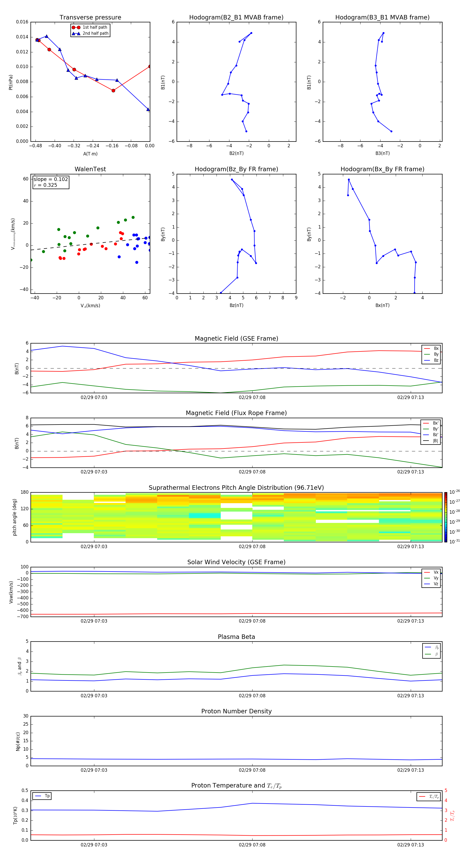473x868 pixels.
Task: Click the 'Hodogram(B3_B1 MVAB frame)' title
Action: pyautogui.click(x=382, y=18)
